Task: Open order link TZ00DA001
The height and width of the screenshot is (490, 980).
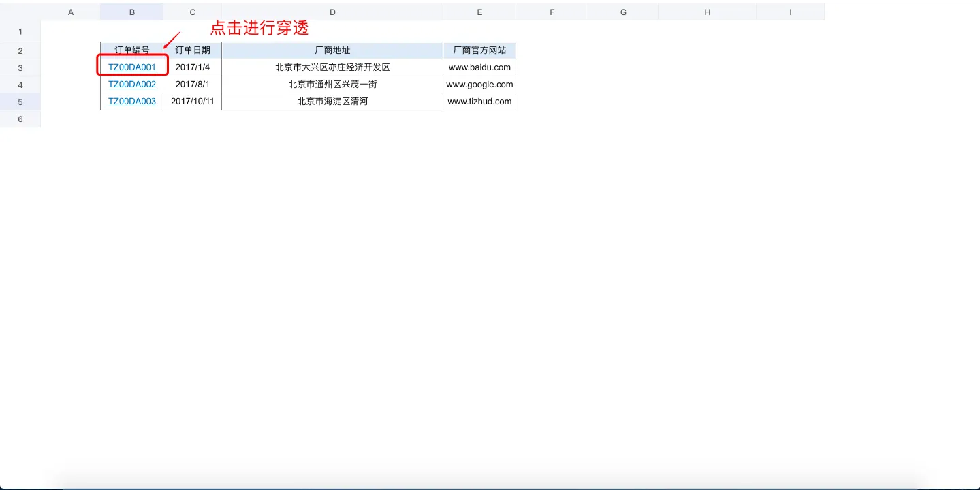Action: (x=132, y=67)
